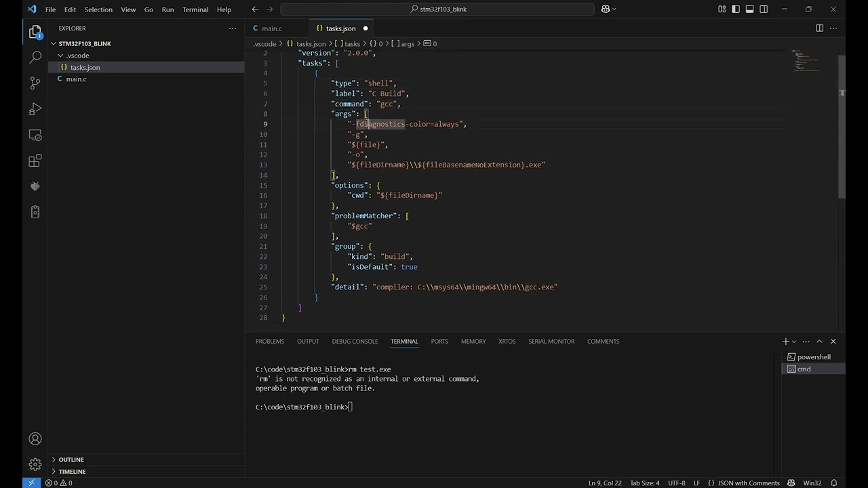This screenshot has height=488, width=868.
Task: Switch to the Debug Console tab
Action: [x=355, y=341]
